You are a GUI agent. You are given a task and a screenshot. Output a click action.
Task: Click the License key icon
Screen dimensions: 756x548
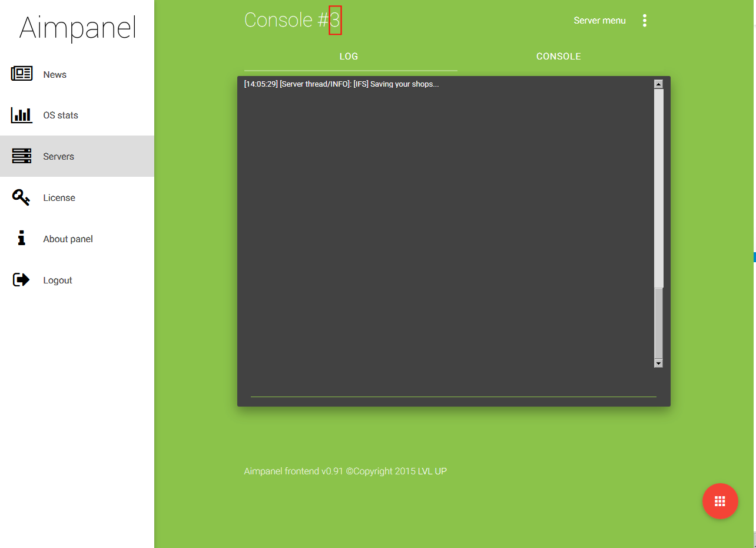click(x=21, y=197)
